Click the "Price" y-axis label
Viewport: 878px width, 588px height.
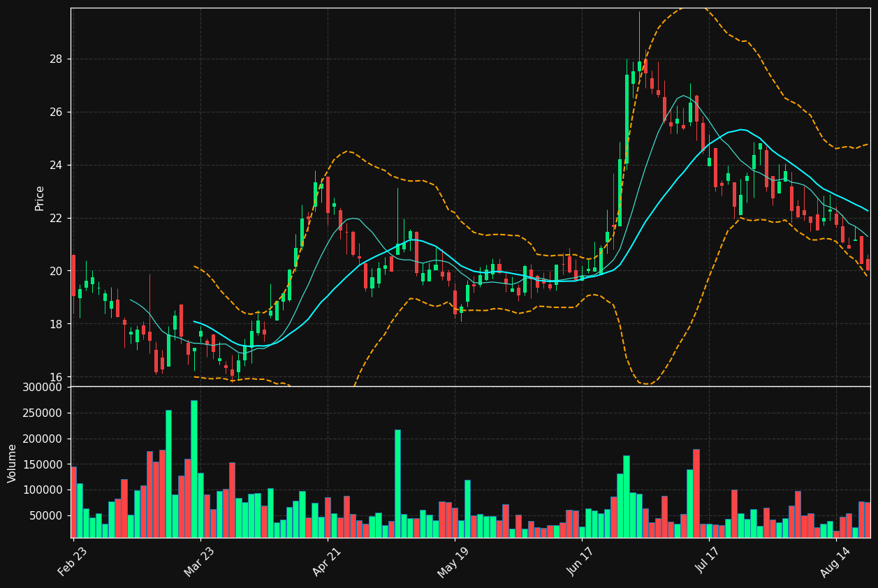coord(40,198)
